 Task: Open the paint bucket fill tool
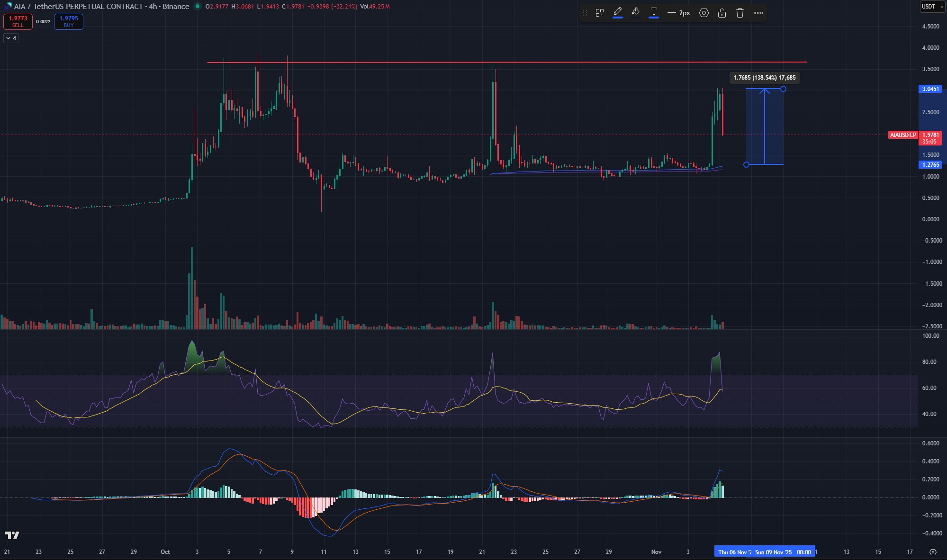click(635, 13)
